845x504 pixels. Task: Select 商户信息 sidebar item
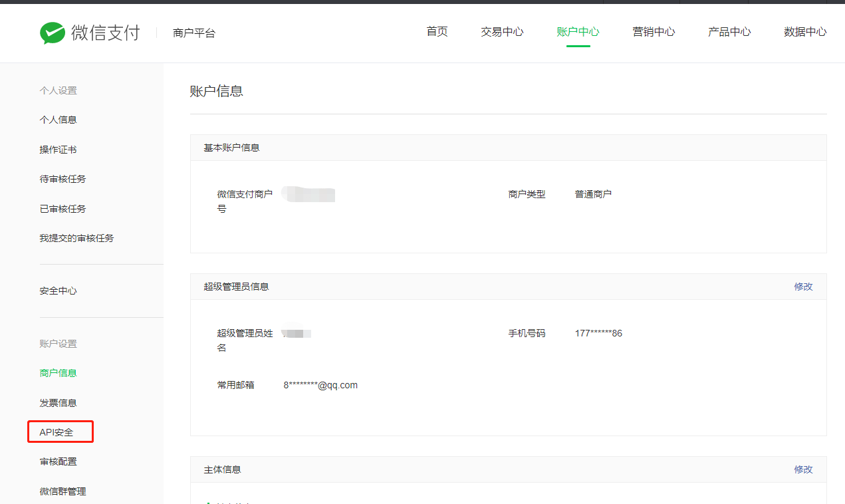tap(58, 373)
